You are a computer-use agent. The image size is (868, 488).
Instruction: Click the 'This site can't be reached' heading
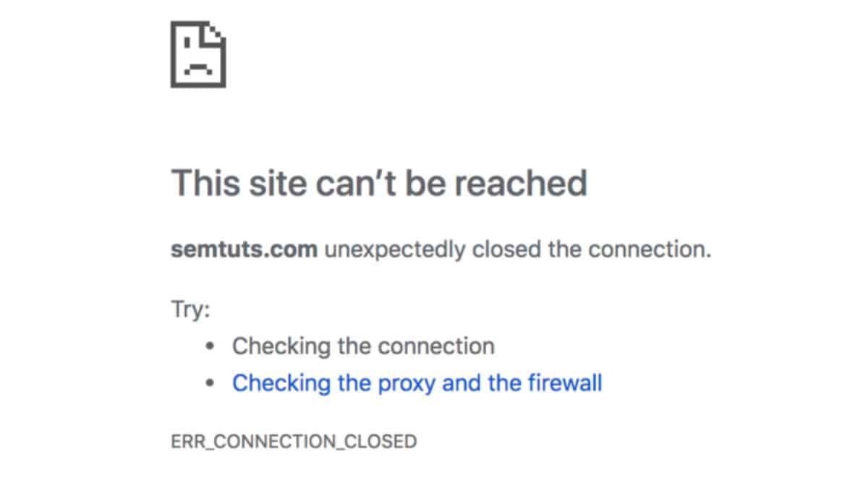pos(378,184)
